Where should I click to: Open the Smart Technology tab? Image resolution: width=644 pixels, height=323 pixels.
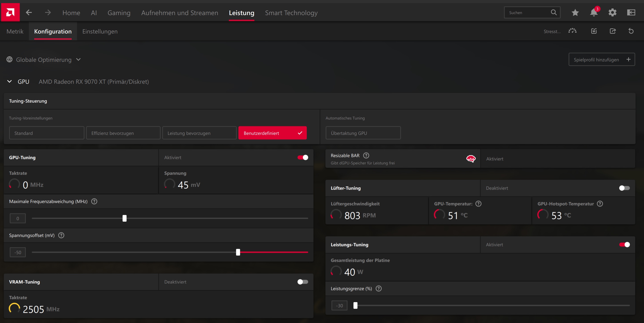[x=291, y=13]
